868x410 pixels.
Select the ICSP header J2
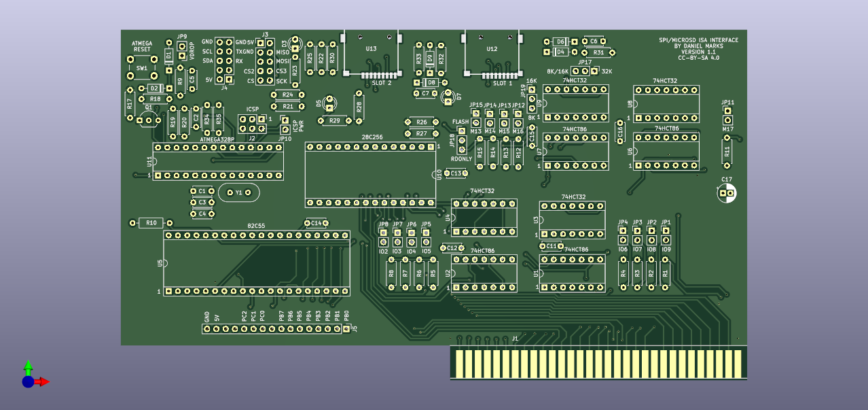pyautogui.click(x=252, y=124)
